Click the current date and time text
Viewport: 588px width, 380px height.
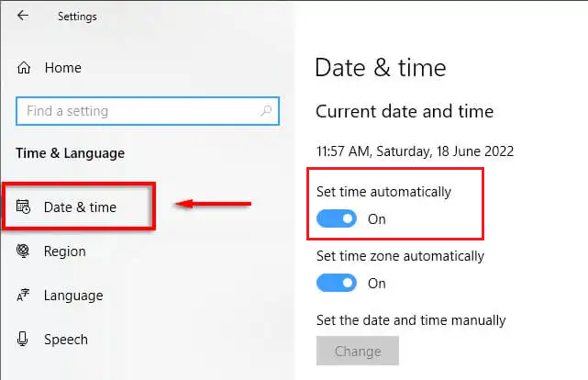(x=415, y=151)
